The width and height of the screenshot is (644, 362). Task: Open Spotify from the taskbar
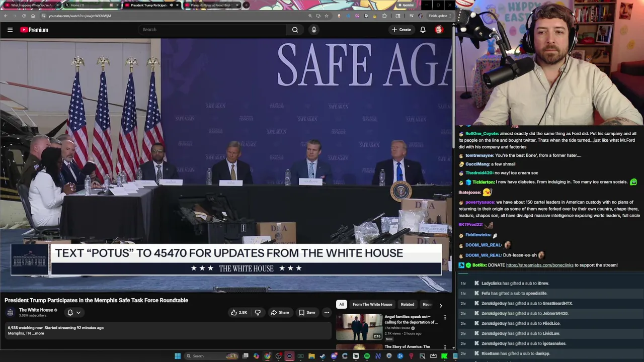click(x=367, y=356)
